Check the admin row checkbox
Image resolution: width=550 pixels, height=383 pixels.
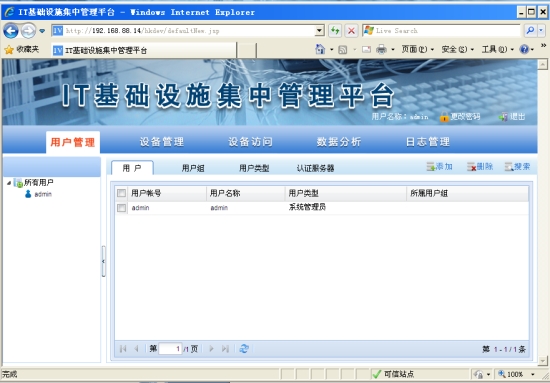[121, 208]
